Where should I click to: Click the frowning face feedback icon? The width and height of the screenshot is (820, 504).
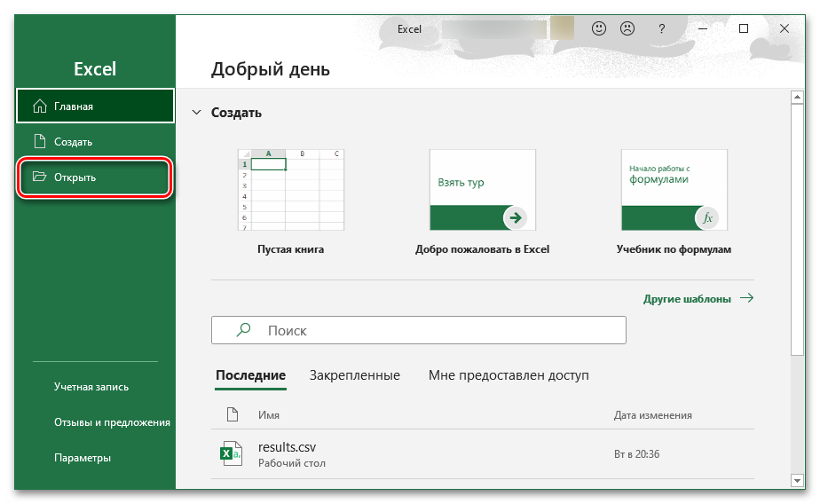pyautogui.click(x=627, y=29)
